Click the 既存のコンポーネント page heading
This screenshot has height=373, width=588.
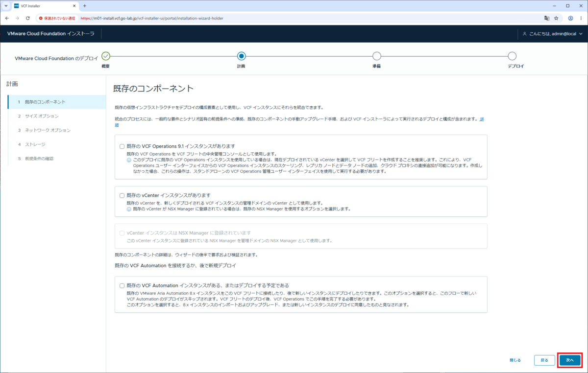153,89
